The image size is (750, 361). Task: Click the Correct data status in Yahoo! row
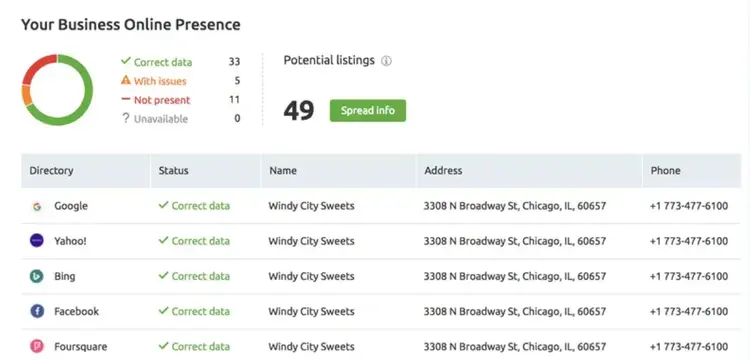(194, 241)
